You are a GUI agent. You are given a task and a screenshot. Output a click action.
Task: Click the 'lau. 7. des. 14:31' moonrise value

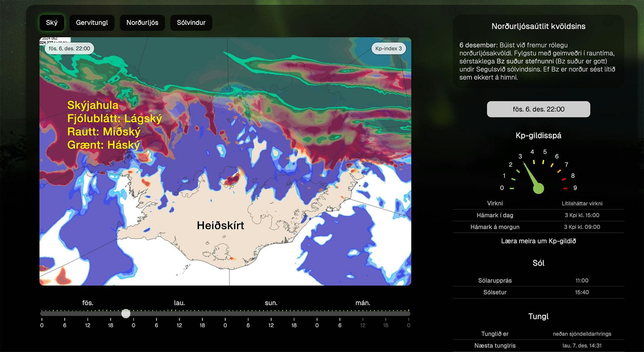coord(582,346)
